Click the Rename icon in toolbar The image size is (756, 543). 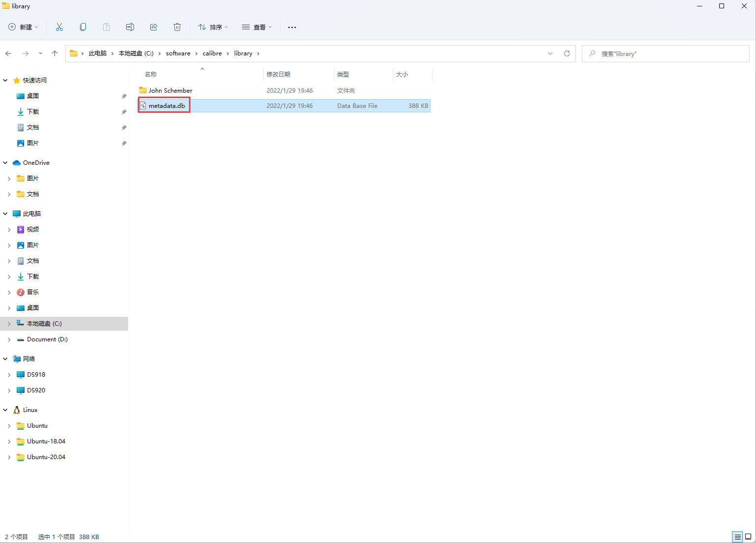click(x=130, y=27)
